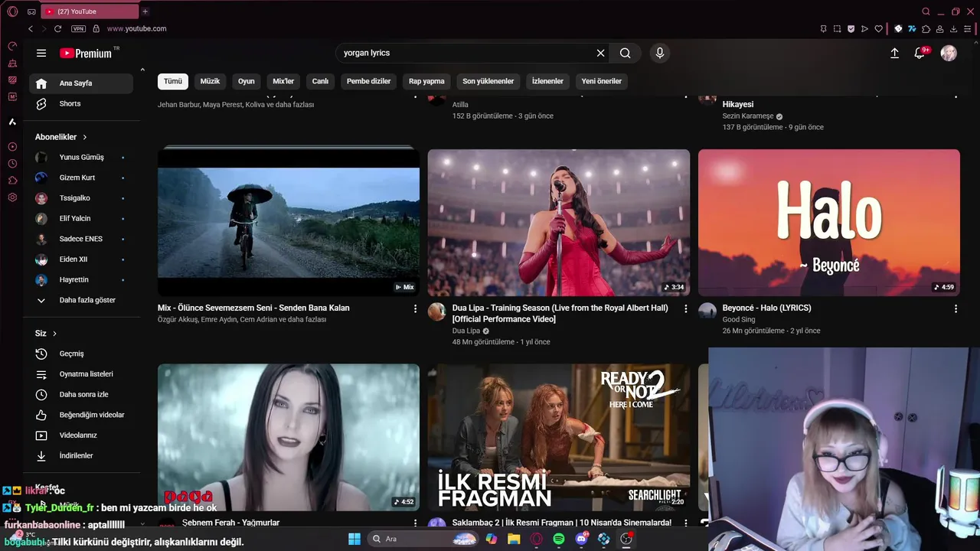This screenshot has height=551, width=980.
Task: Select the Mix'ler filter chip
Action: click(283, 81)
